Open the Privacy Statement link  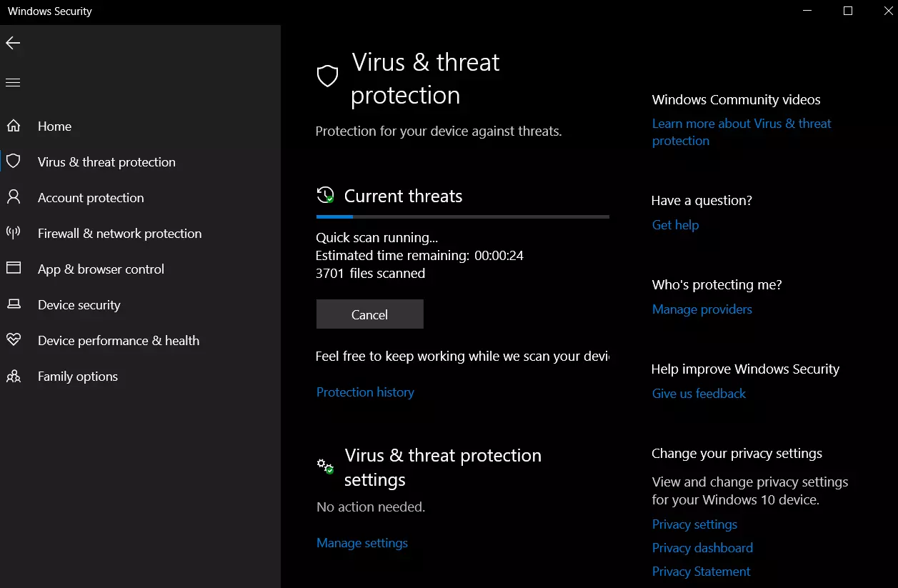tap(701, 572)
